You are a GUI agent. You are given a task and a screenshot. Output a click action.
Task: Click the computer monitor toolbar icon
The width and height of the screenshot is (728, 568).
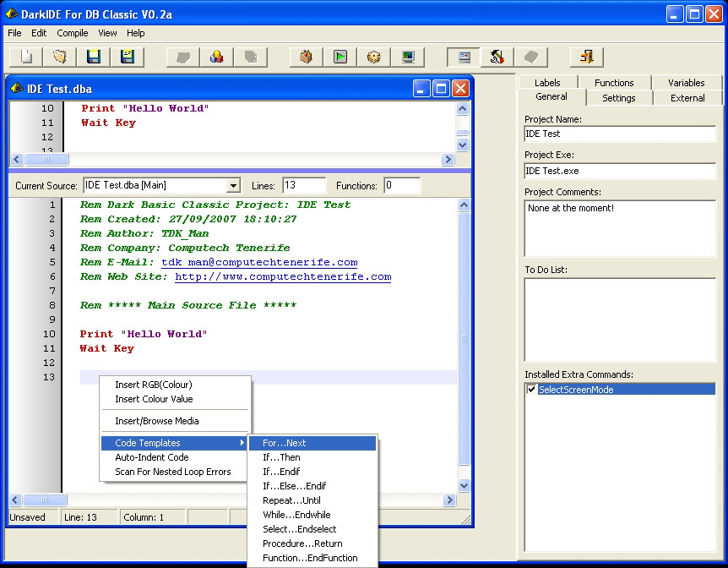pyautogui.click(x=408, y=57)
